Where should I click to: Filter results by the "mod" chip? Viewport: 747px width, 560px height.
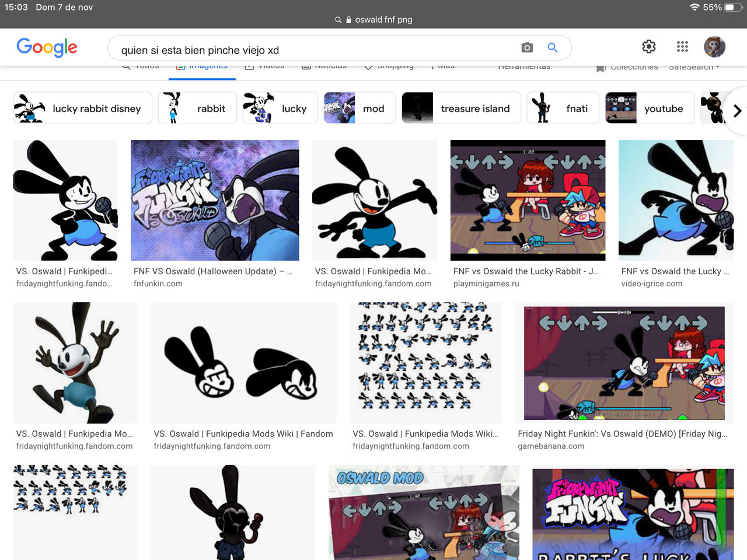click(359, 108)
